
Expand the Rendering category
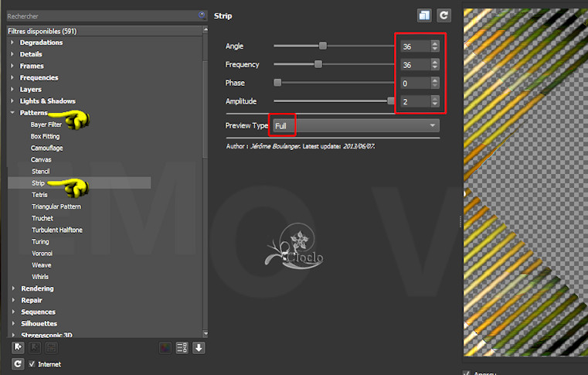(12, 288)
